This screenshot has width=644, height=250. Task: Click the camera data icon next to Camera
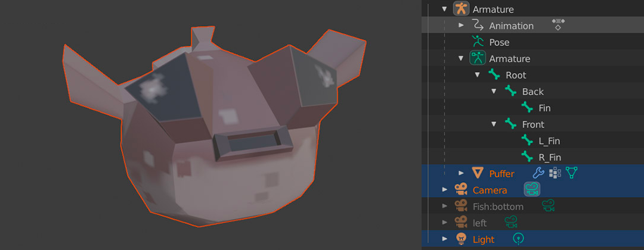(532, 189)
